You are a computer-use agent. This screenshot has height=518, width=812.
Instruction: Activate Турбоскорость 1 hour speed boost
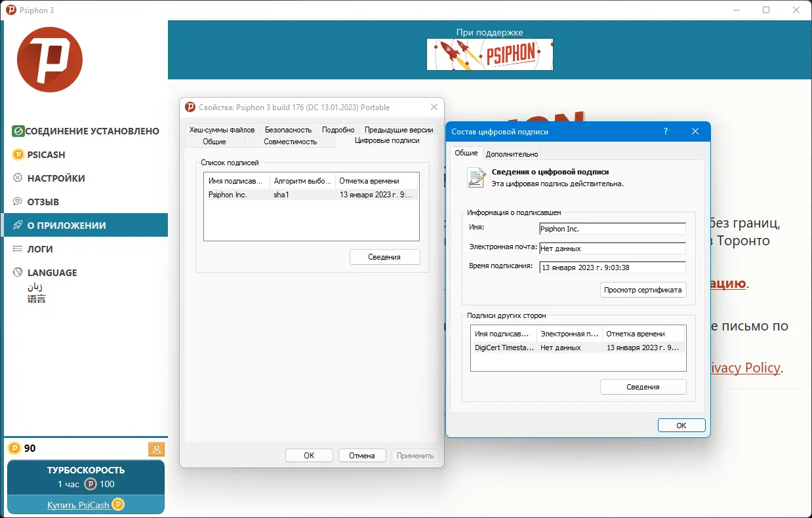point(86,477)
